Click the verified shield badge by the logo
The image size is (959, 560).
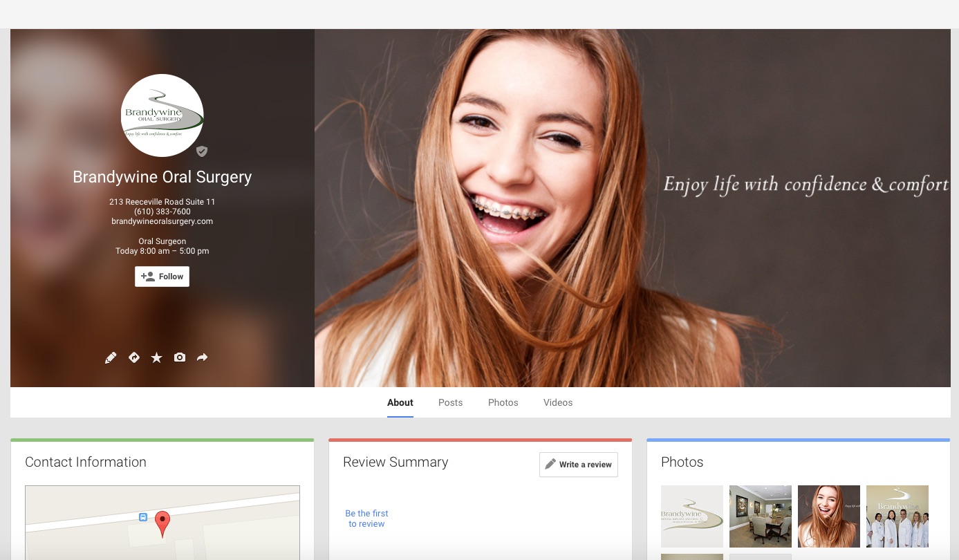pos(202,151)
